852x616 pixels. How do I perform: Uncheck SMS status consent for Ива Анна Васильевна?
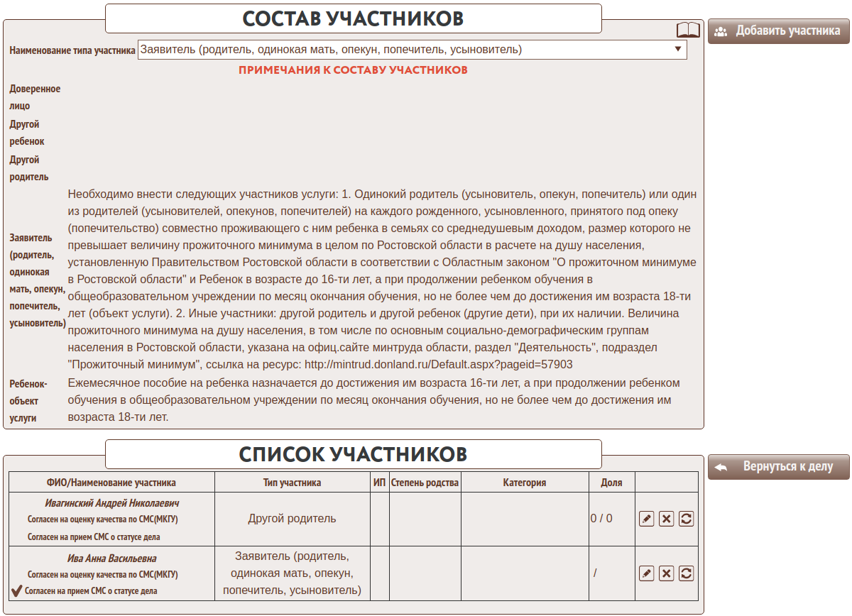(17, 590)
